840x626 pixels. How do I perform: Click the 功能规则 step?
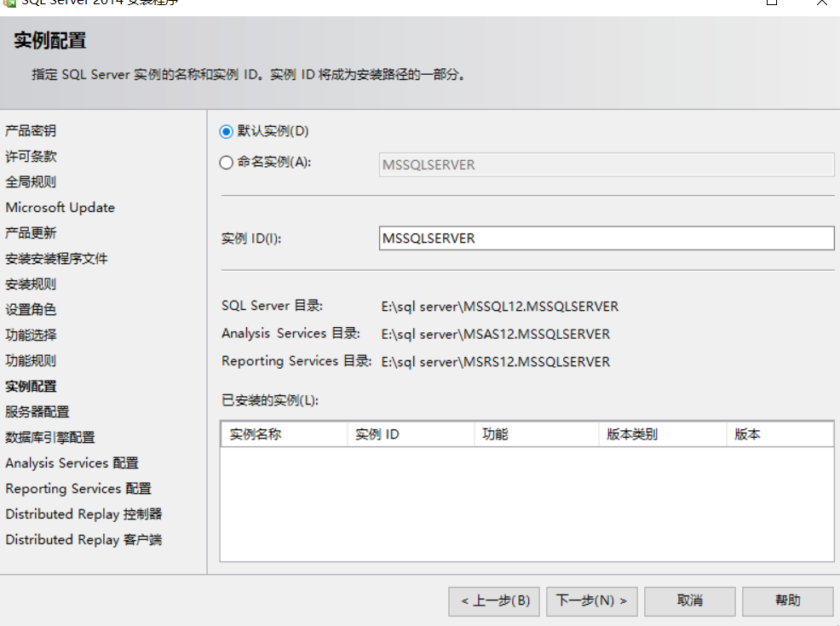tap(31, 361)
